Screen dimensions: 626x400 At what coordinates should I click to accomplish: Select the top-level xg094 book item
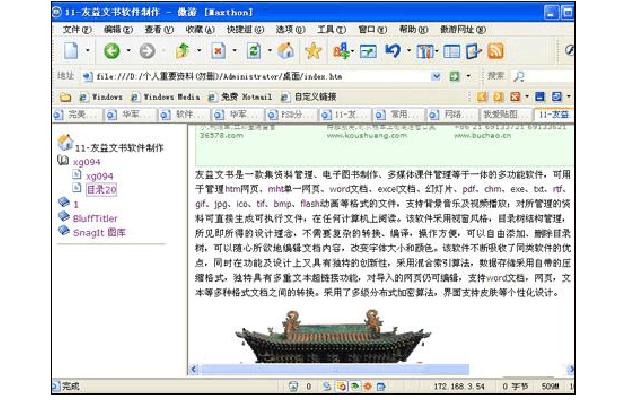click(x=86, y=162)
